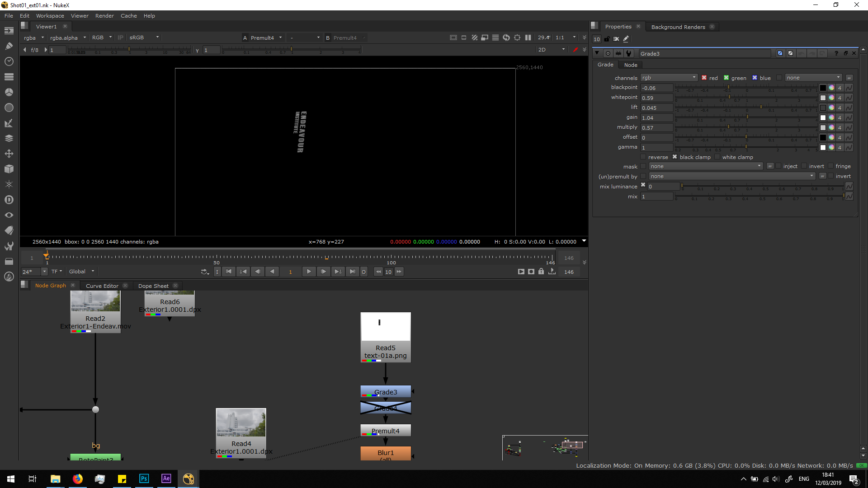Open the Draw nodes toolbar menu
The height and width of the screenshot is (488, 868).
tap(9, 46)
